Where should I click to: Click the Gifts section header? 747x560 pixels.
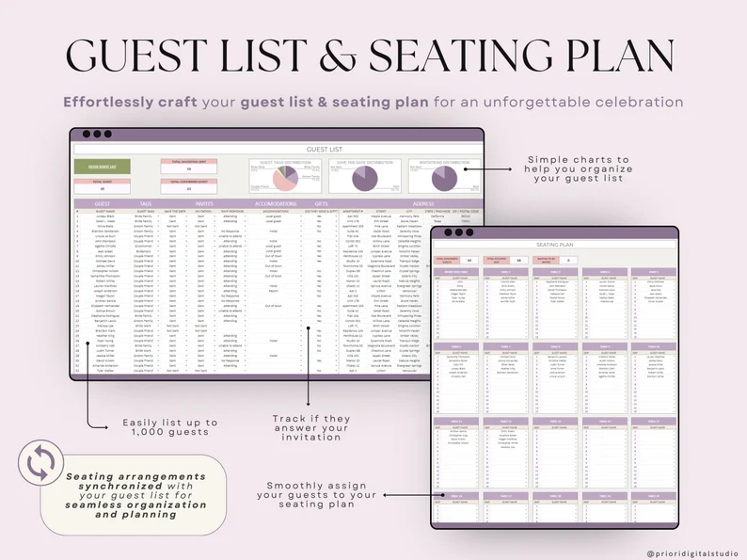[x=321, y=202]
